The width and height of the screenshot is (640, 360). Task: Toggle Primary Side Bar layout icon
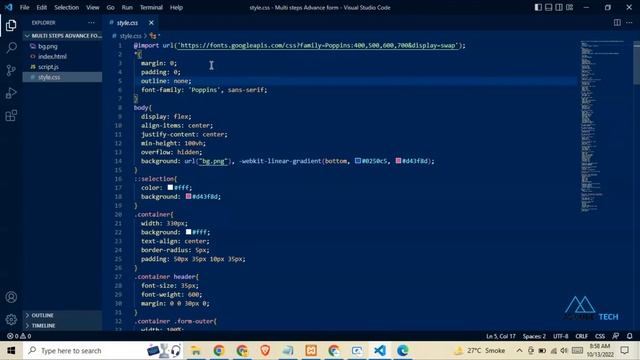(538, 7)
